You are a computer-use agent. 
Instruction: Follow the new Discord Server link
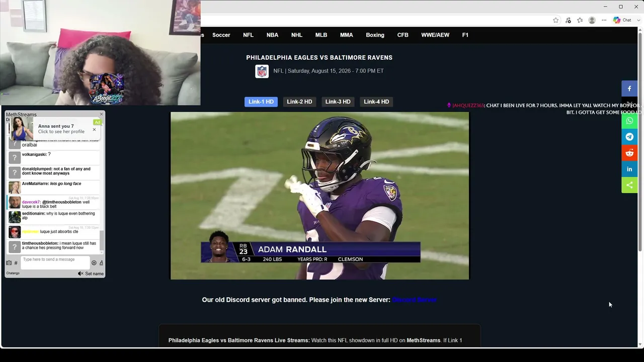(414, 300)
